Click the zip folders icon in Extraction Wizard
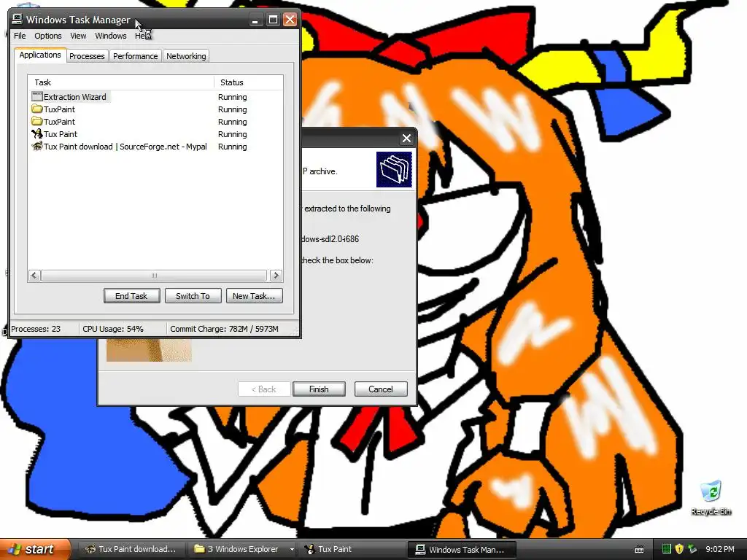Screen dimensions: 747x560 tap(394, 169)
